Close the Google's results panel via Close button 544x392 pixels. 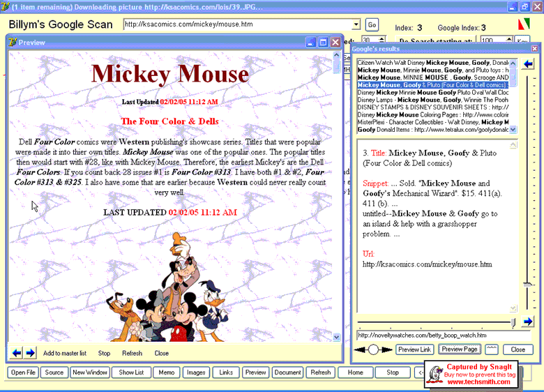click(x=517, y=349)
